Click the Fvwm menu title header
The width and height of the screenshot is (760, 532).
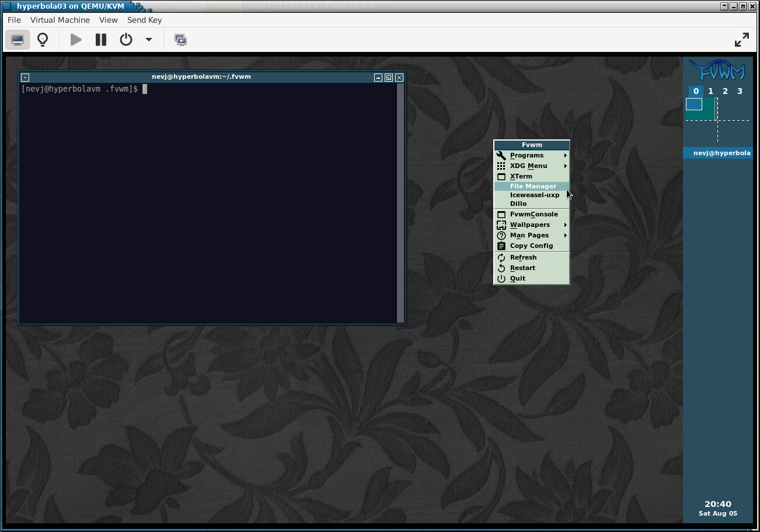pyautogui.click(x=532, y=145)
